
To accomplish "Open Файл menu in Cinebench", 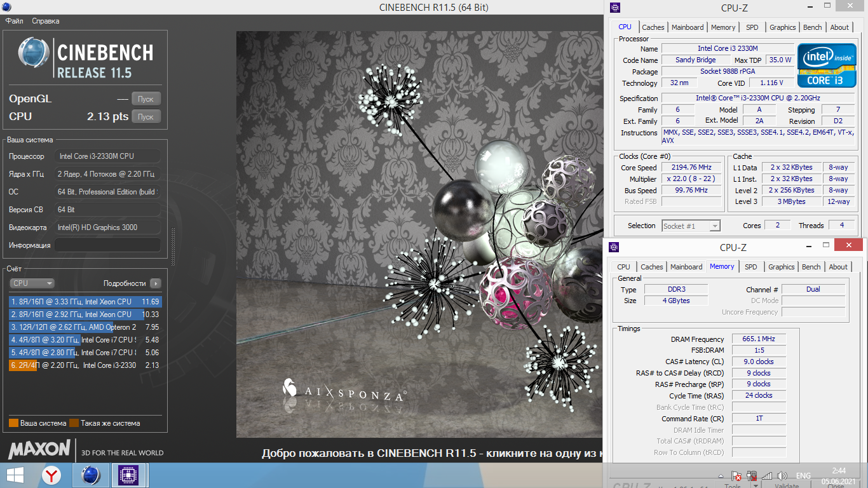I will pyautogui.click(x=15, y=21).
